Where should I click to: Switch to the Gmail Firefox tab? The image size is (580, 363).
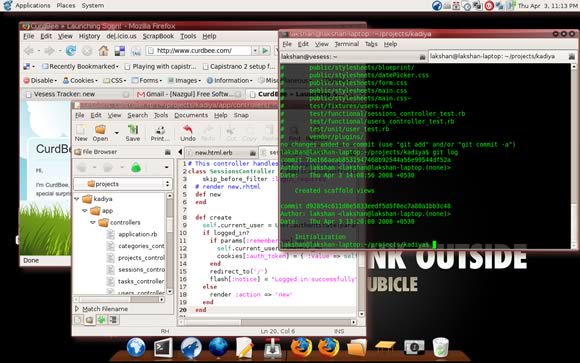click(x=189, y=94)
